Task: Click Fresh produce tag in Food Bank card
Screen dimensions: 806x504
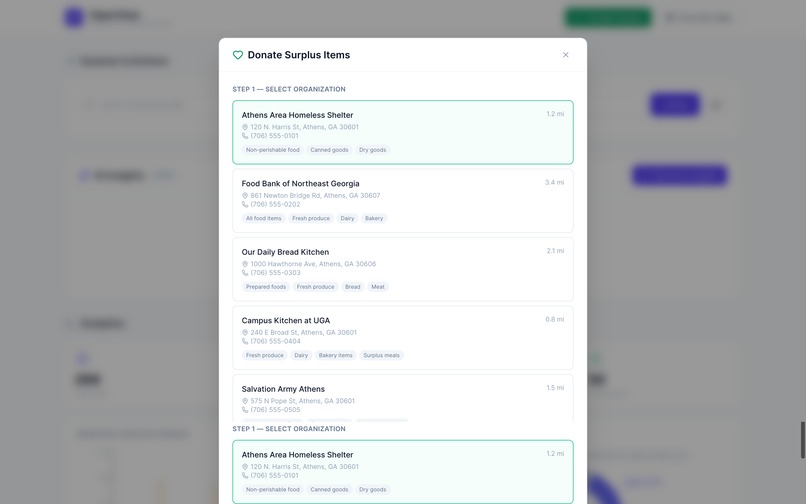Action: [x=311, y=219]
